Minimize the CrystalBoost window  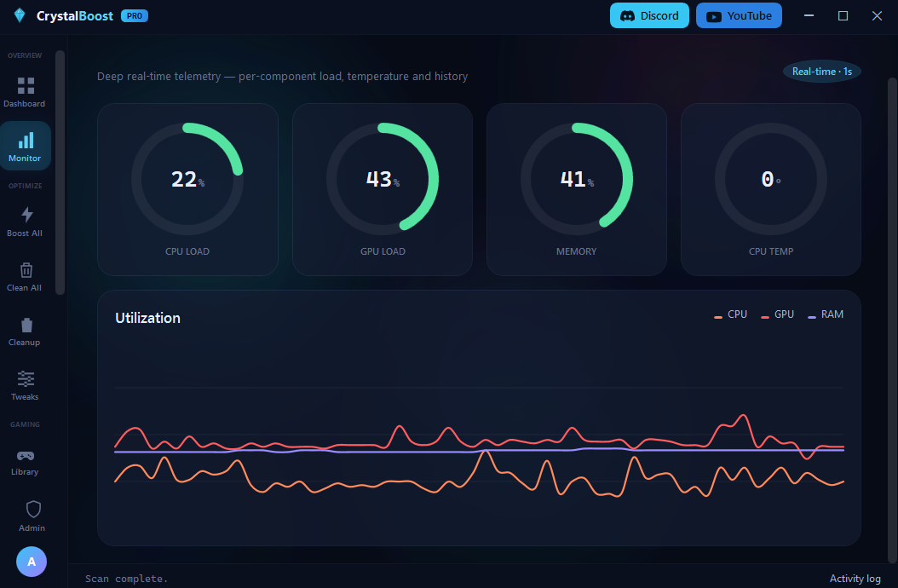[x=809, y=15]
